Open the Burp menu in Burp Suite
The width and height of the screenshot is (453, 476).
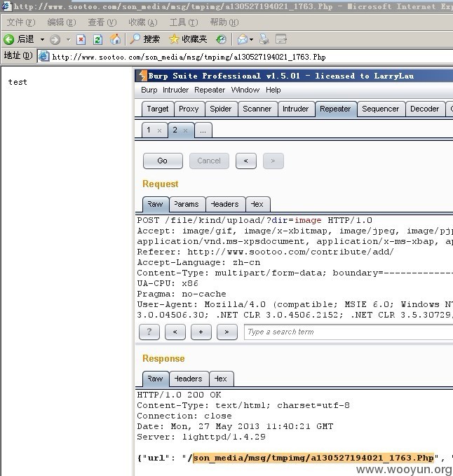click(x=149, y=90)
